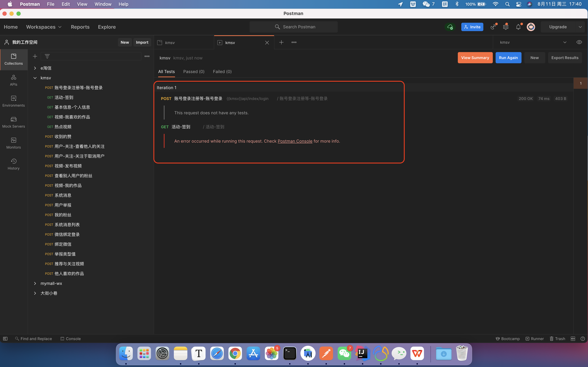Image resolution: width=588 pixels, height=367 pixels.
Task: Click the notifications bell icon
Action: pyautogui.click(x=518, y=27)
